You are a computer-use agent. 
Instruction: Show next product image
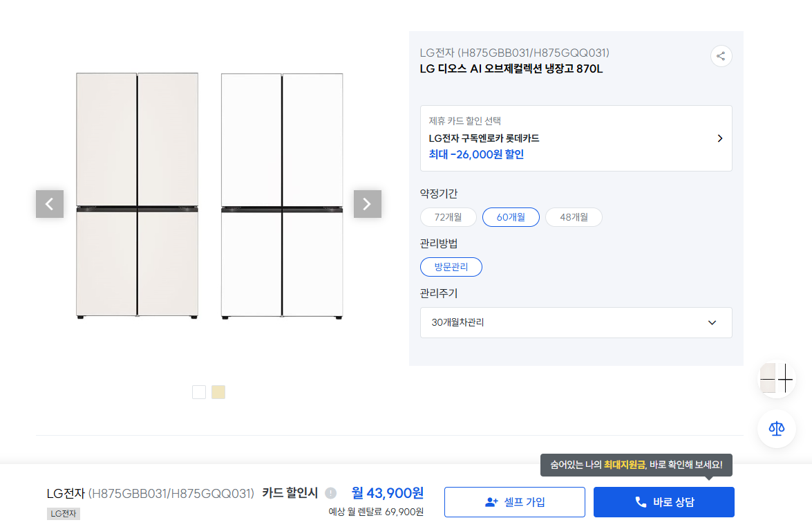click(368, 204)
